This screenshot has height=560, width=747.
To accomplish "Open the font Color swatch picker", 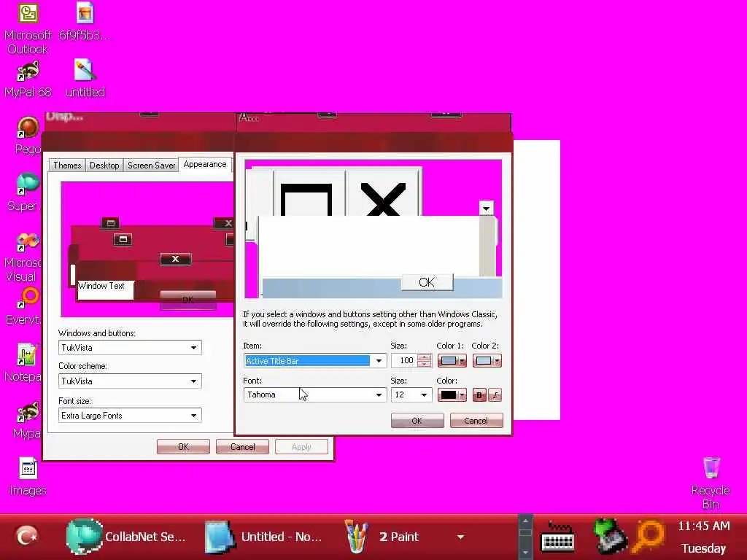I will (452, 394).
